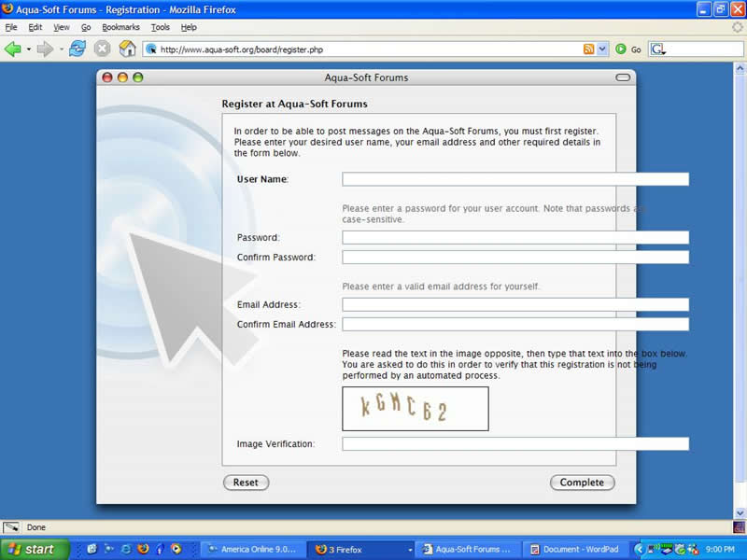Click the site icon in the URL bar
Image resolution: width=747 pixels, height=560 pixels.
point(151,49)
